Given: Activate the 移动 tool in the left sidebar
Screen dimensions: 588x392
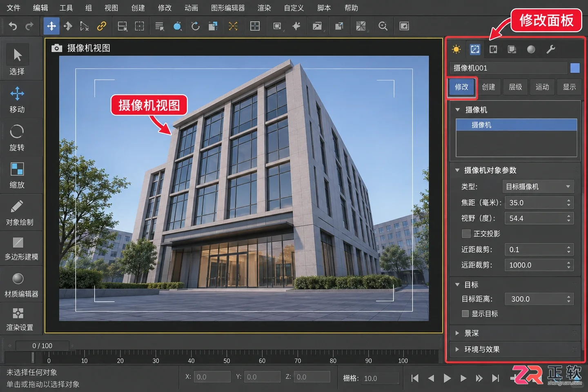Looking at the screenshot, I should point(17,99).
